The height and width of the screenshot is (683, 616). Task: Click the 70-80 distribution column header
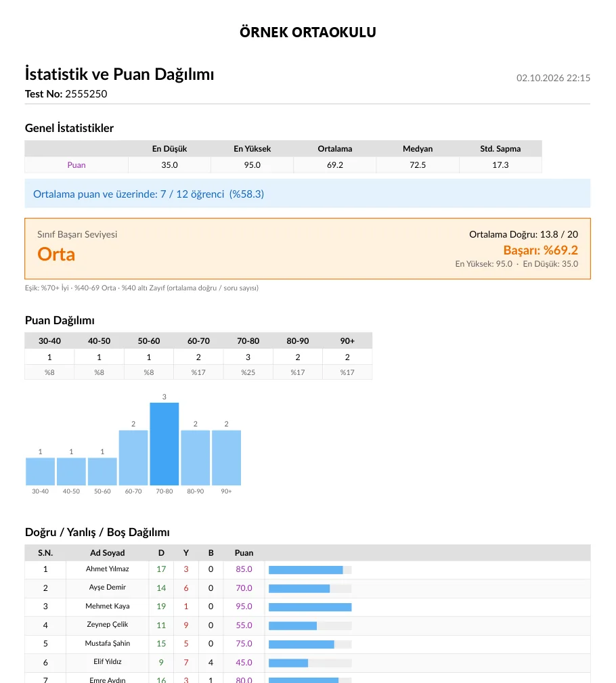click(x=248, y=340)
